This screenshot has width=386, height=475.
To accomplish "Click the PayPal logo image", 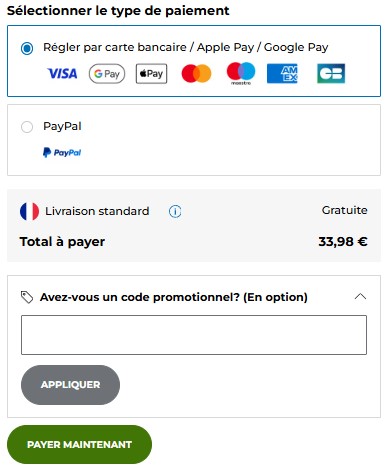I will click(62, 153).
